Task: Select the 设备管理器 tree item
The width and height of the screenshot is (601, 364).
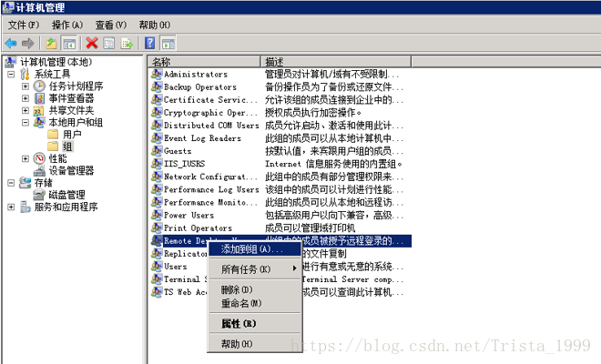Action: (71, 170)
